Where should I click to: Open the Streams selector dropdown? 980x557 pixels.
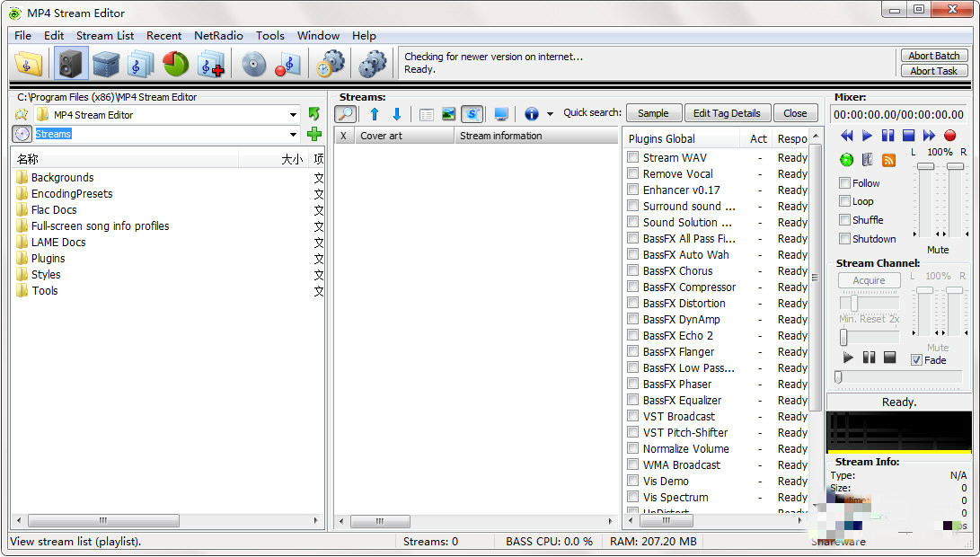tap(293, 133)
